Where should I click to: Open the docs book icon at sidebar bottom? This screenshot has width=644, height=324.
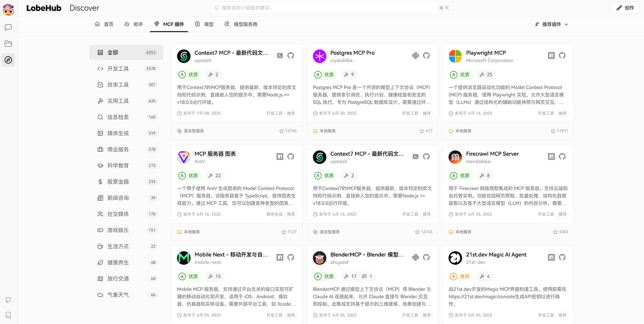pos(8,315)
